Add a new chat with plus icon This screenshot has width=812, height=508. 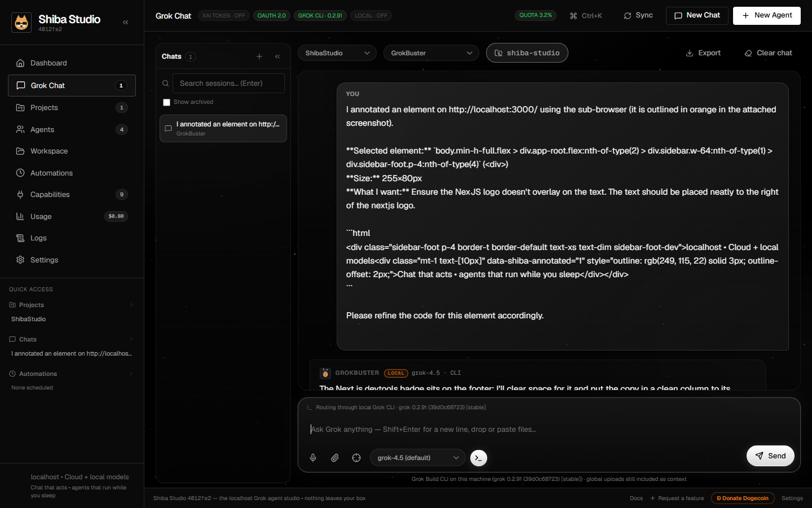[259, 56]
